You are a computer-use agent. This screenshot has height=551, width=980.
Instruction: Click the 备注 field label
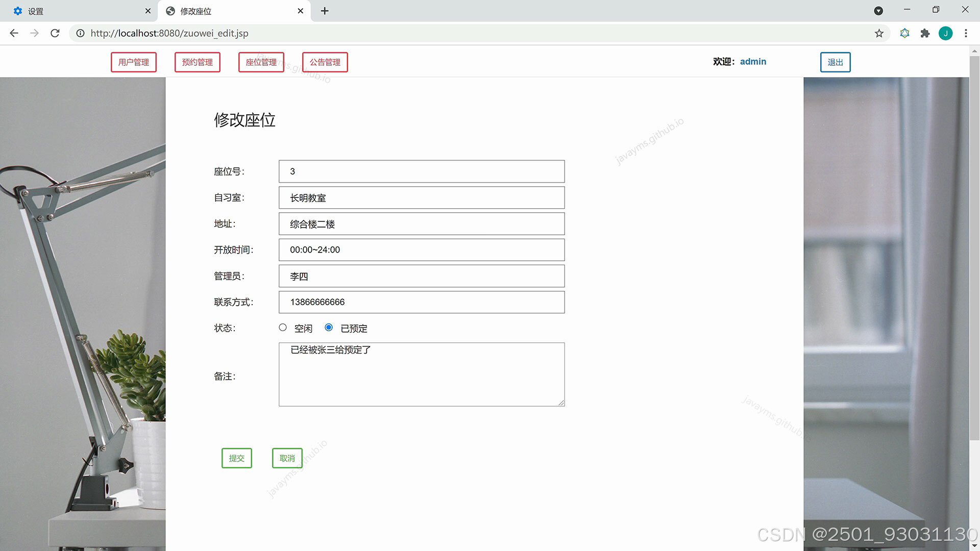[x=225, y=377]
